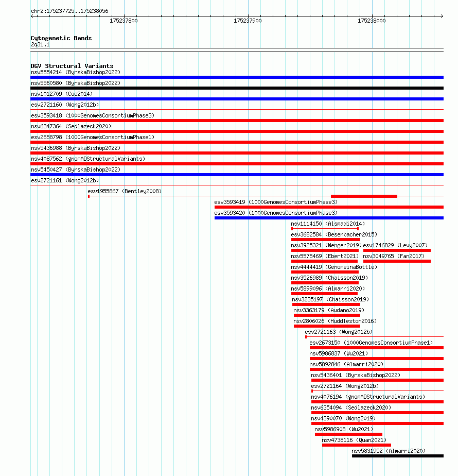Select the nsv2806026 (Huddleston2016) label
The height and width of the screenshot is (476, 458).
pyautogui.click(x=335, y=321)
